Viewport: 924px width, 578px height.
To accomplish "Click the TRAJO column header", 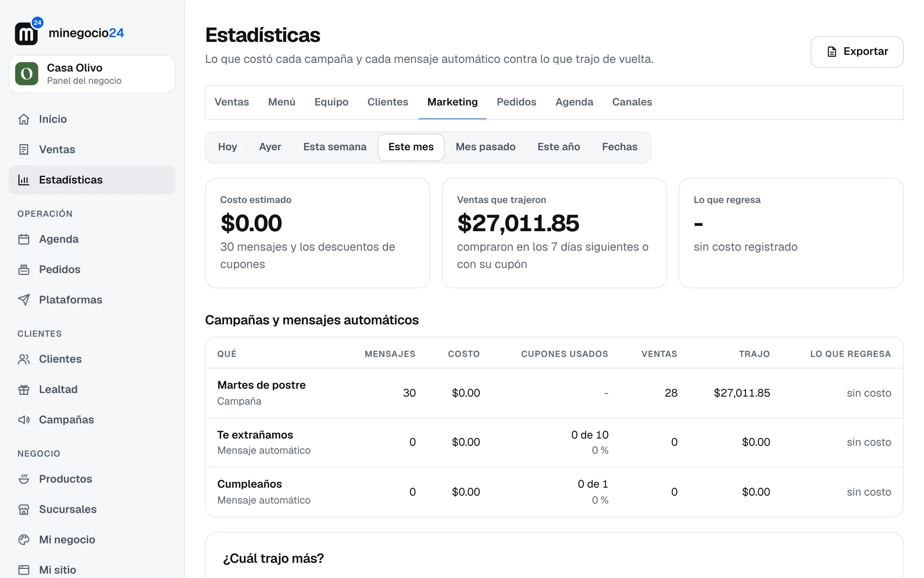I will 754,354.
